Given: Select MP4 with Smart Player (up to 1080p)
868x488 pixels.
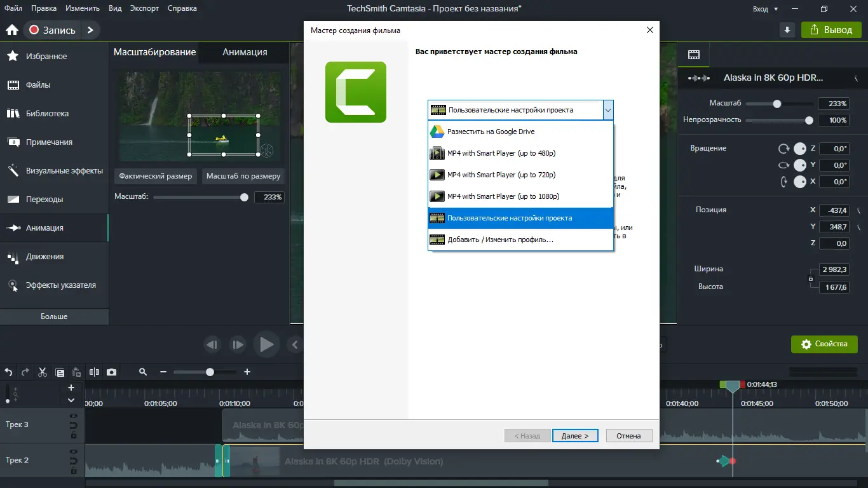Looking at the screenshot, I should point(521,196).
